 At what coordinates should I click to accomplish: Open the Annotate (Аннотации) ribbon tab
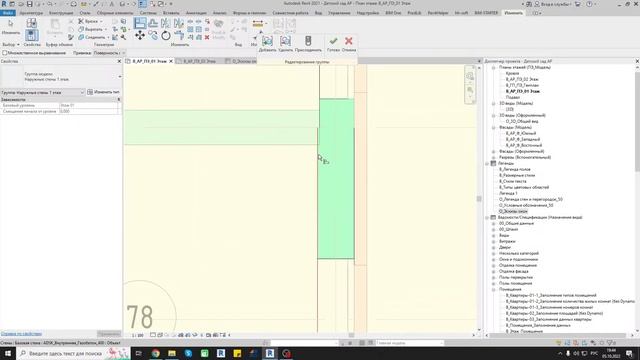pyautogui.click(x=196, y=13)
